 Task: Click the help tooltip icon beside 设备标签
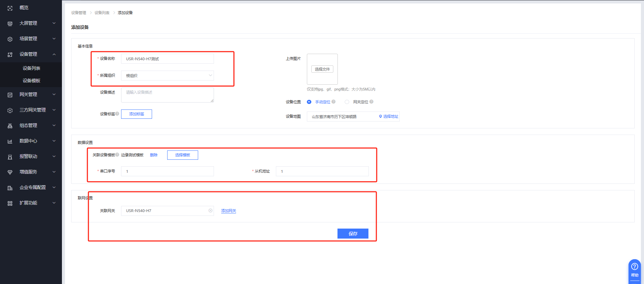click(x=117, y=114)
